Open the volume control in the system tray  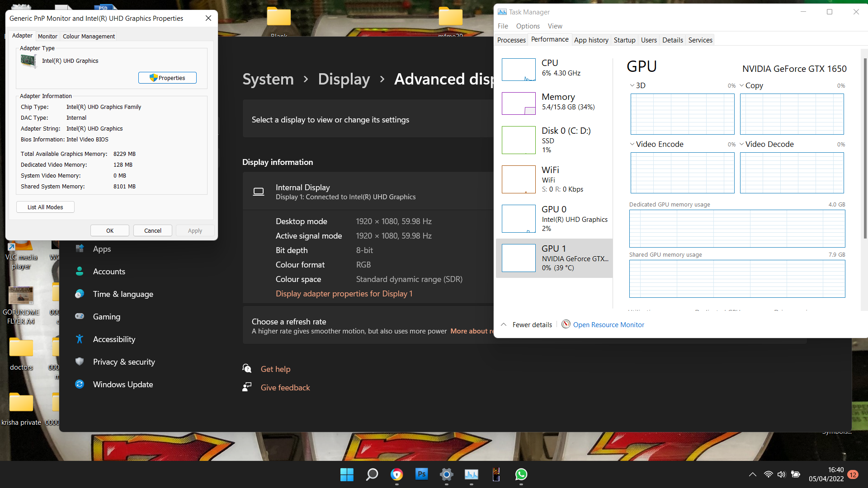[781, 474]
